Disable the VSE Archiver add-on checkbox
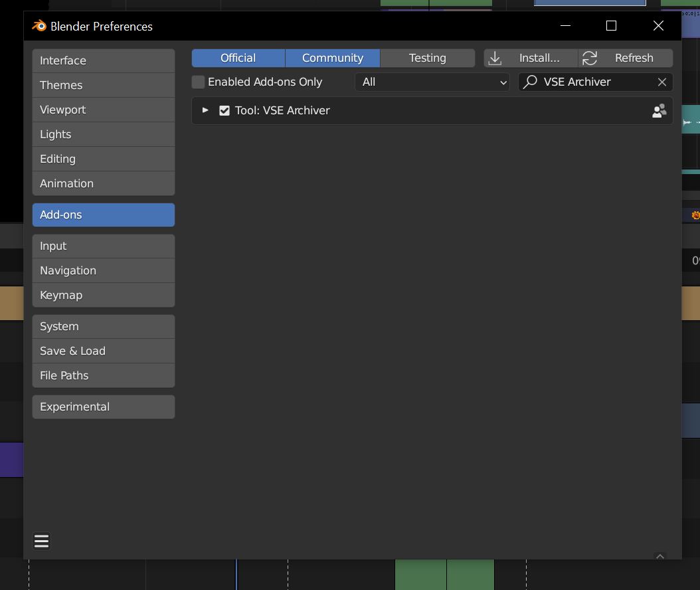Viewport: 700px width, 590px height. click(224, 111)
